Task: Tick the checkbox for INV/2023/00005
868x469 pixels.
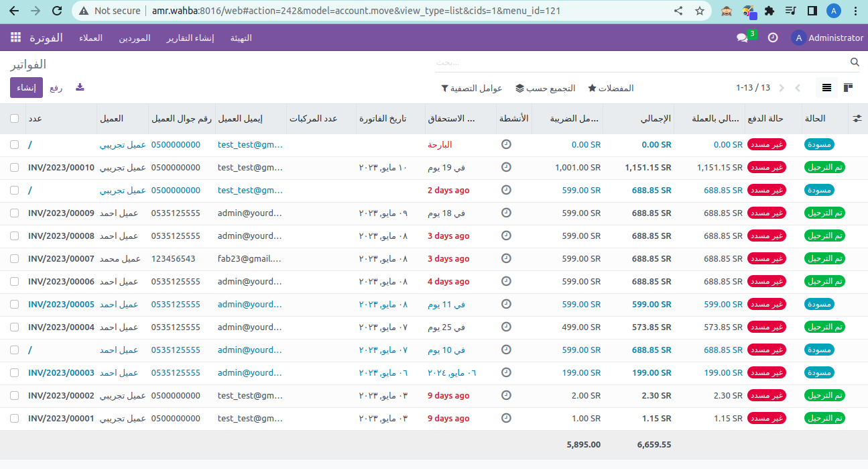Action: click(15, 304)
